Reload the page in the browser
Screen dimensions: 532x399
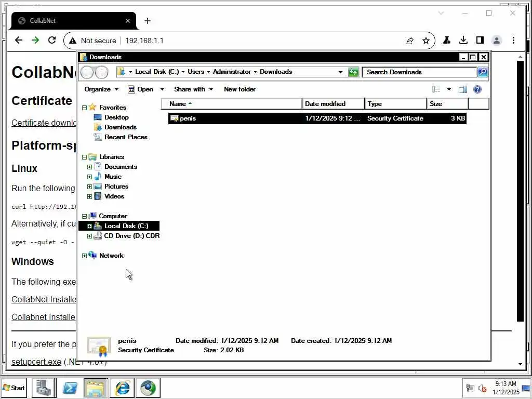click(52, 41)
